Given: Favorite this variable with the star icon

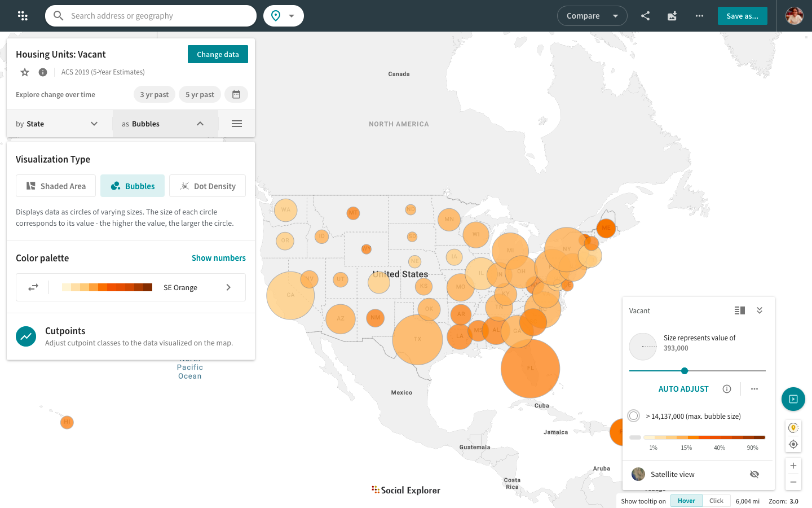Looking at the screenshot, I should [25, 72].
